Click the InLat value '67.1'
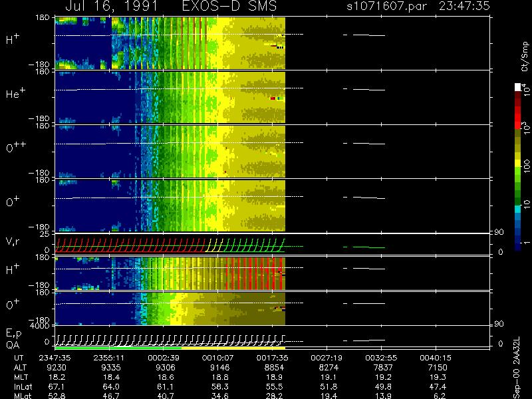The height and width of the screenshot is (399, 532). (x=57, y=386)
